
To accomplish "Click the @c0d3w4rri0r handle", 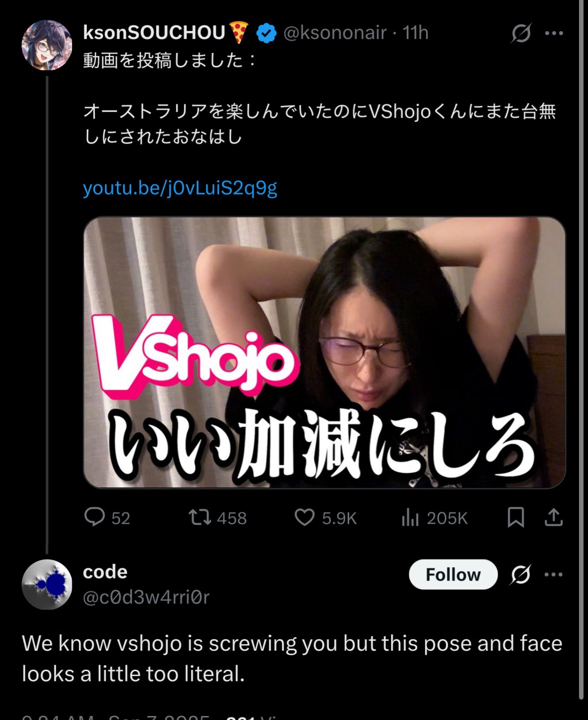I will click(x=146, y=597).
